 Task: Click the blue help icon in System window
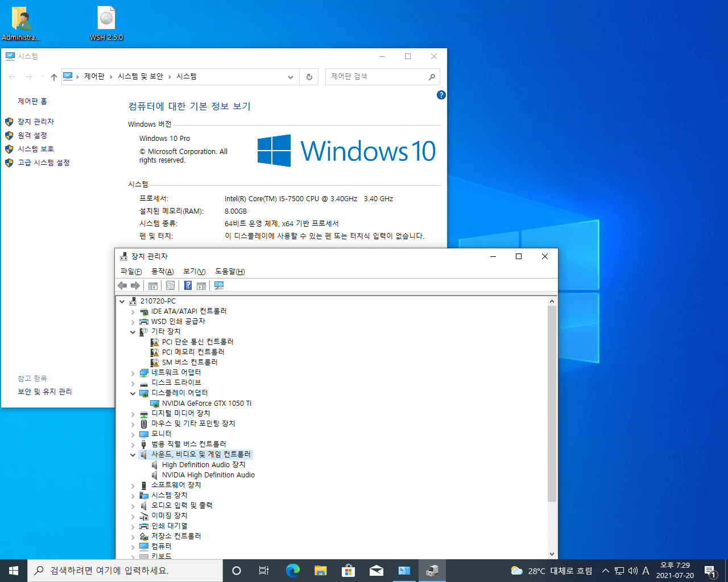point(441,95)
